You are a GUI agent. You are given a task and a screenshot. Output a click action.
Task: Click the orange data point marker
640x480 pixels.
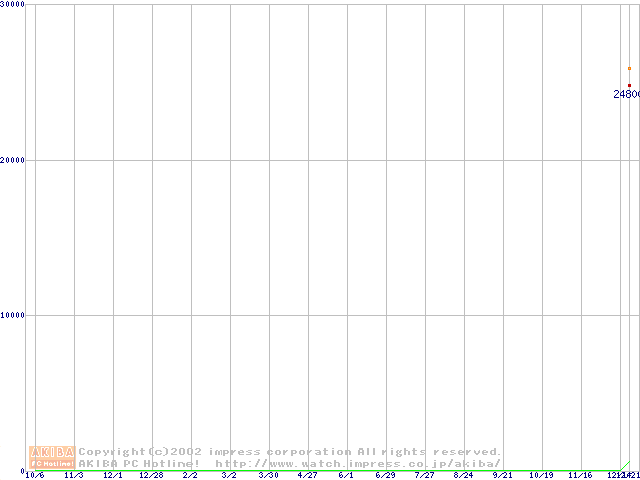(x=629, y=69)
